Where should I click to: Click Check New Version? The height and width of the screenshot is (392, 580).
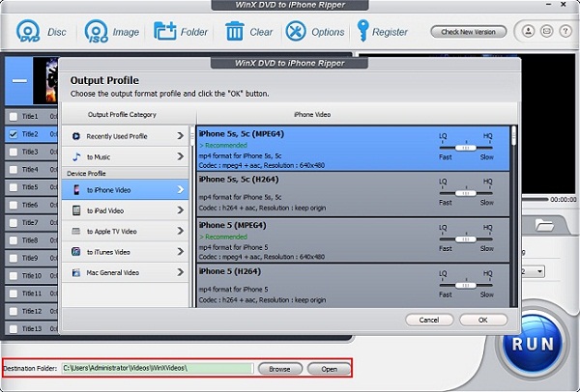(468, 32)
